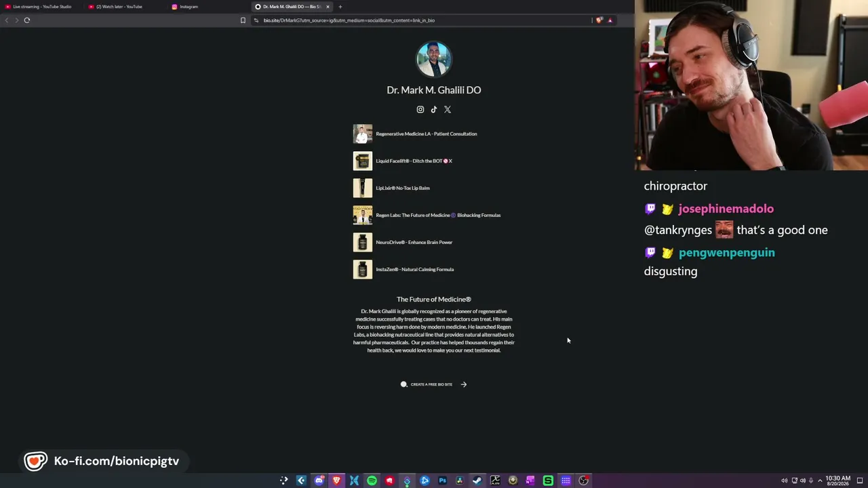868x488 pixels.
Task: Switch to the Live streaming YouTube Studio tab
Action: [x=42, y=7]
